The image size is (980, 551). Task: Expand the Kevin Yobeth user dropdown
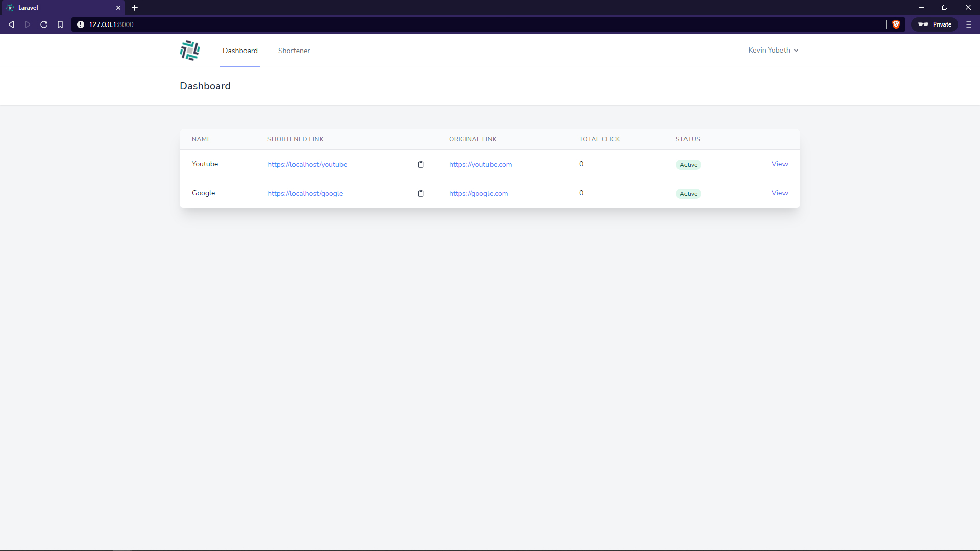(773, 50)
